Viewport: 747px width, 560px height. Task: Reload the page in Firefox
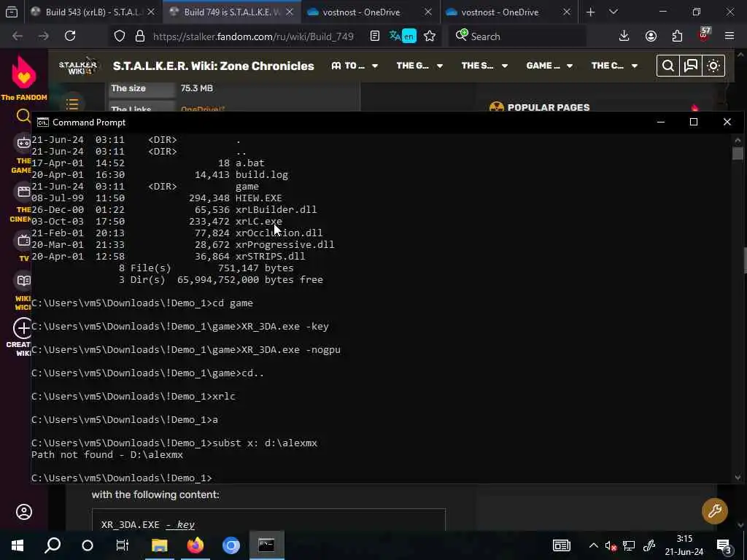pos(70,36)
